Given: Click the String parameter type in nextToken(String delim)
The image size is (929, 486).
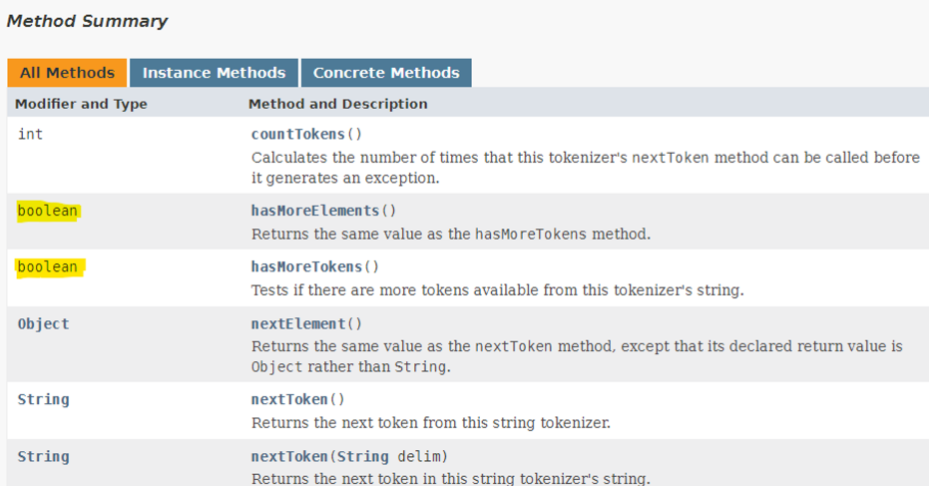Looking at the screenshot, I should 363,456.
